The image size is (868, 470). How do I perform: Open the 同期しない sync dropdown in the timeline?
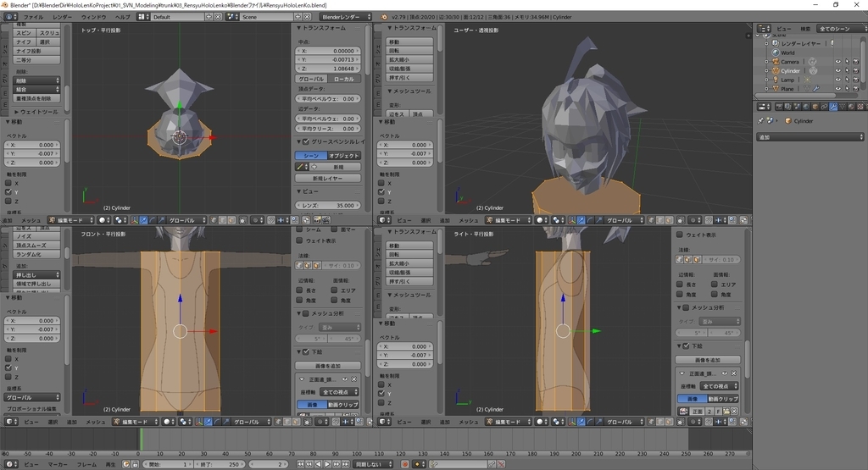374,464
